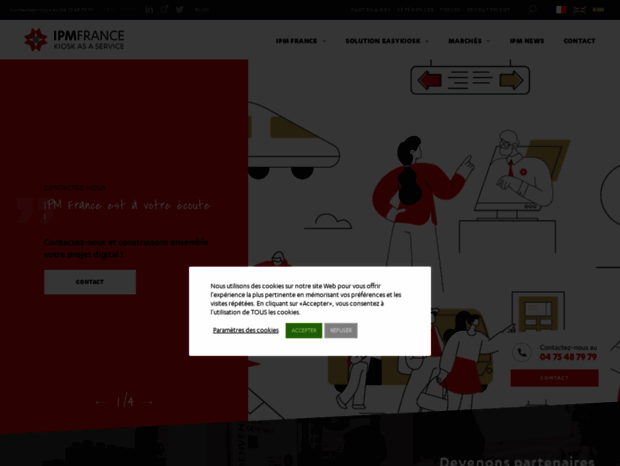
Task: Click the 1/4 slide counter
Action: 125,402
